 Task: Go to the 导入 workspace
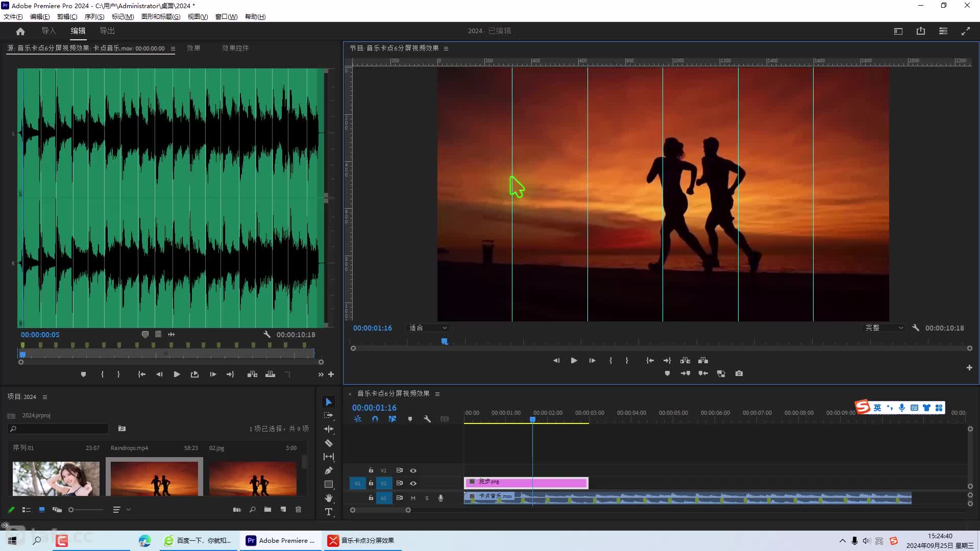[48, 31]
